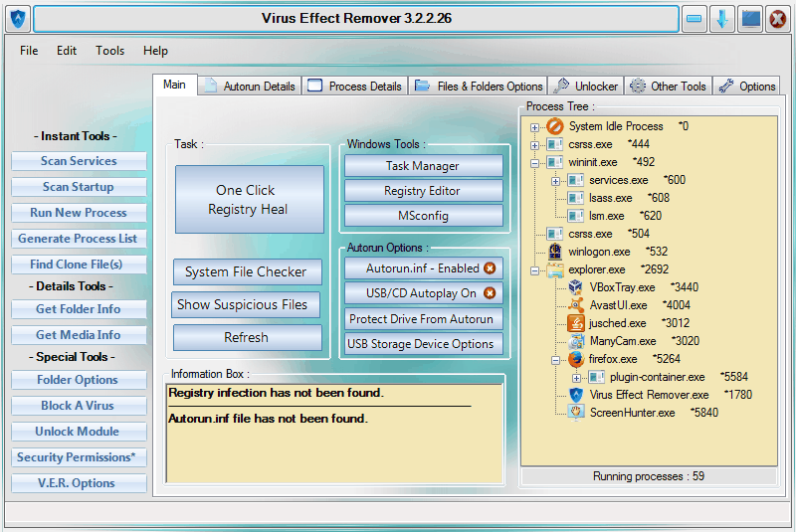Click the Virus Effect Remover.exe shield icon
Screen dimensions: 796x532
[x=576, y=395]
